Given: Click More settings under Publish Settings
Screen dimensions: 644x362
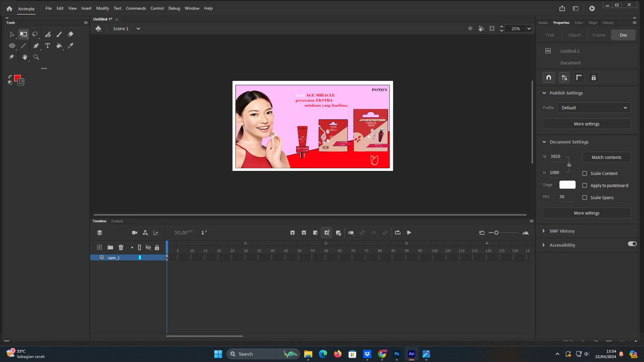Looking at the screenshot, I should 587,124.
